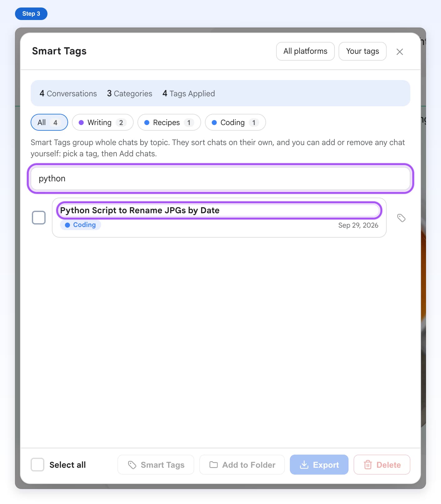Screen dimensions: 441x504
Task: Click the 3 Categories stat
Action: pyautogui.click(x=130, y=93)
